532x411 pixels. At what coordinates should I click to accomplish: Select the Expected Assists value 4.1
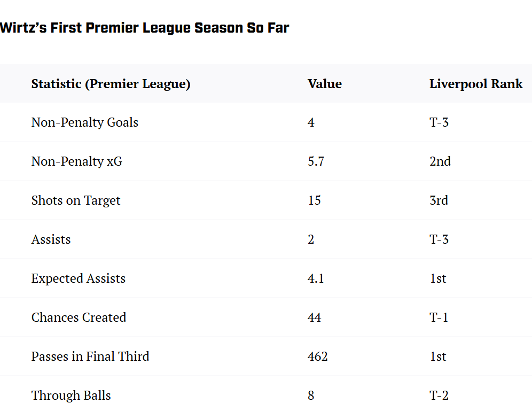[316, 278]
